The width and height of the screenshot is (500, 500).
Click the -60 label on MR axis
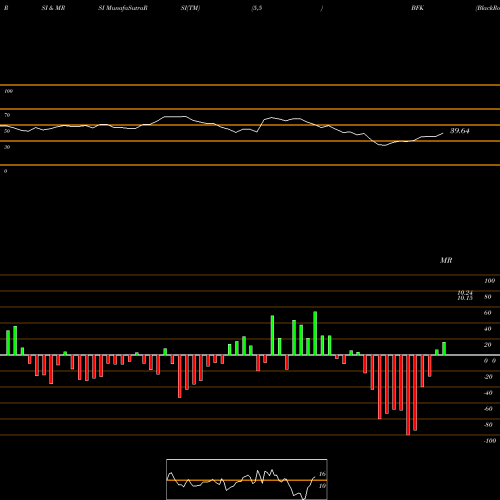pos(488,409)
